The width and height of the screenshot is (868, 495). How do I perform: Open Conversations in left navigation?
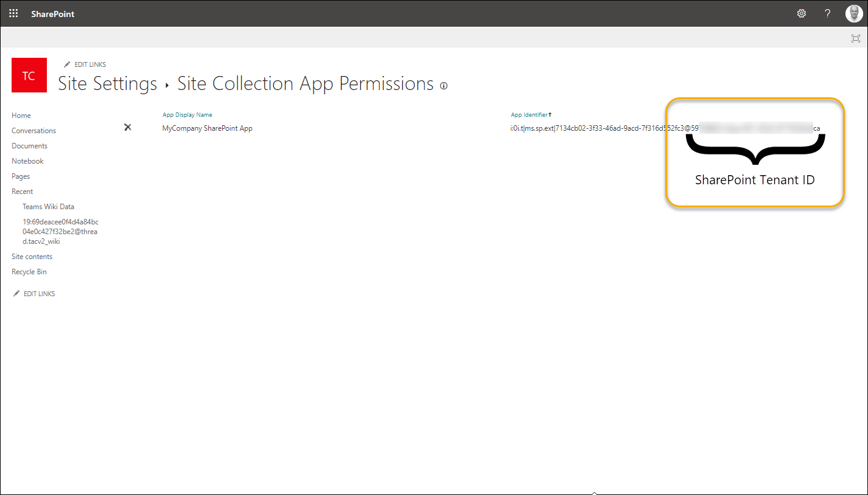click(33, 131)
